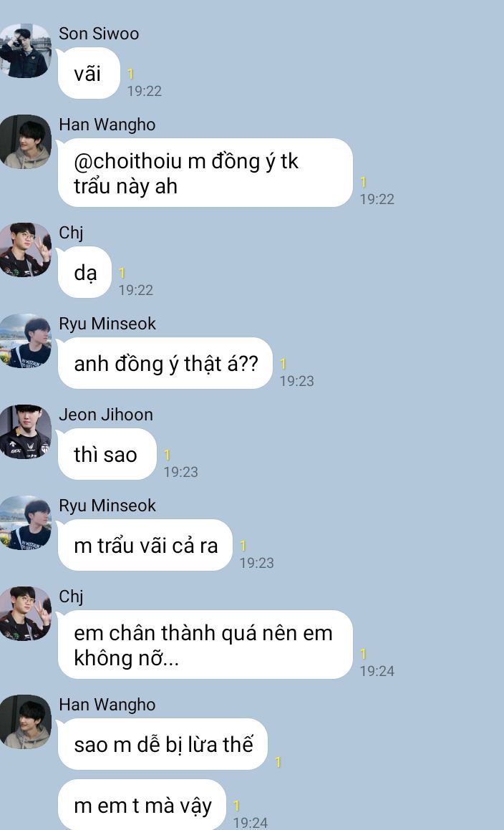The image size is (504, 830).
Task: Click the Son Siwoo sender name
Action: 99,34
